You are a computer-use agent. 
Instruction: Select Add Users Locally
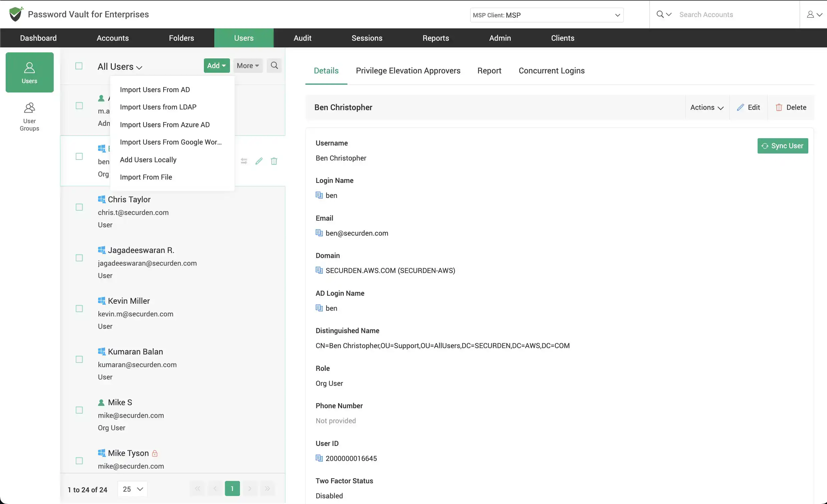[172, 160]
